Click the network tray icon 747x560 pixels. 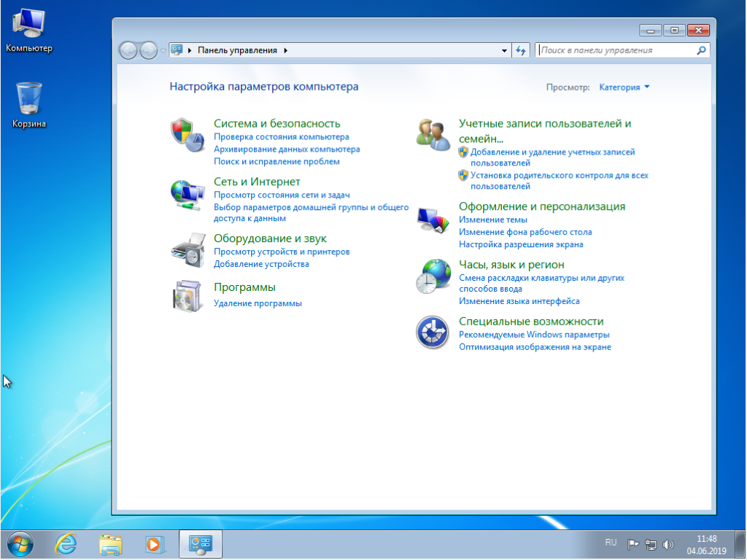coord(651,544)
